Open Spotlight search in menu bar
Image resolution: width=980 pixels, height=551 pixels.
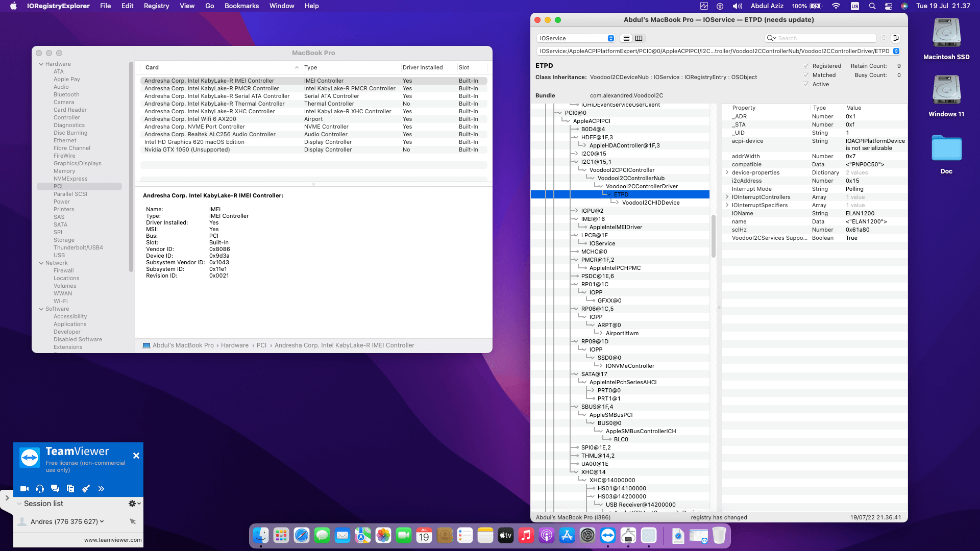(x=872, y=6)
